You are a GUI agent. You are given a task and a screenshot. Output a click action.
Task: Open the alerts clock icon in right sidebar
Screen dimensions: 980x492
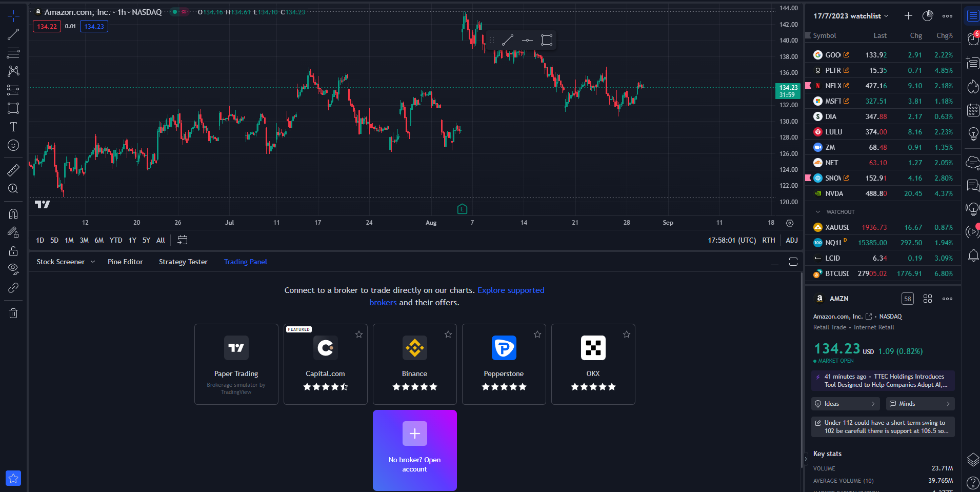(972, 39)
